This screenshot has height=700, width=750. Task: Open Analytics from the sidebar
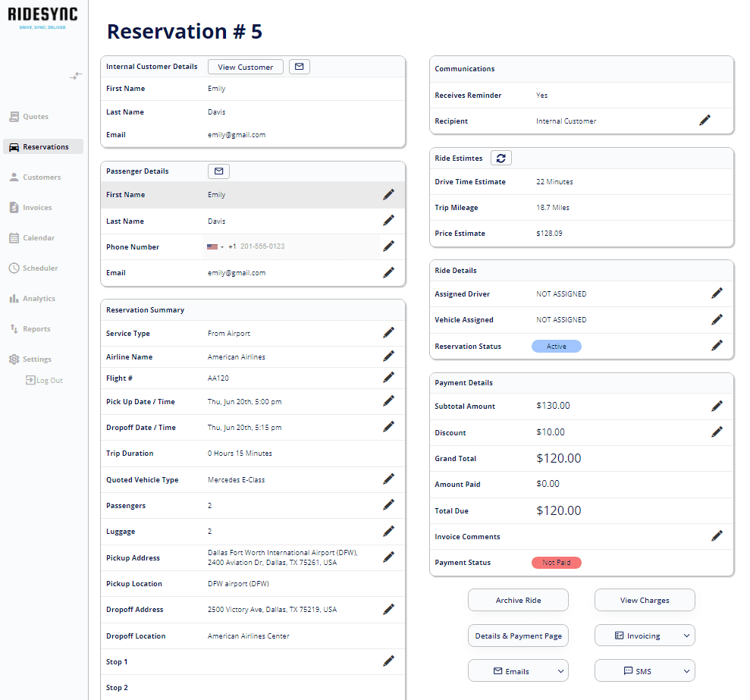36,298
